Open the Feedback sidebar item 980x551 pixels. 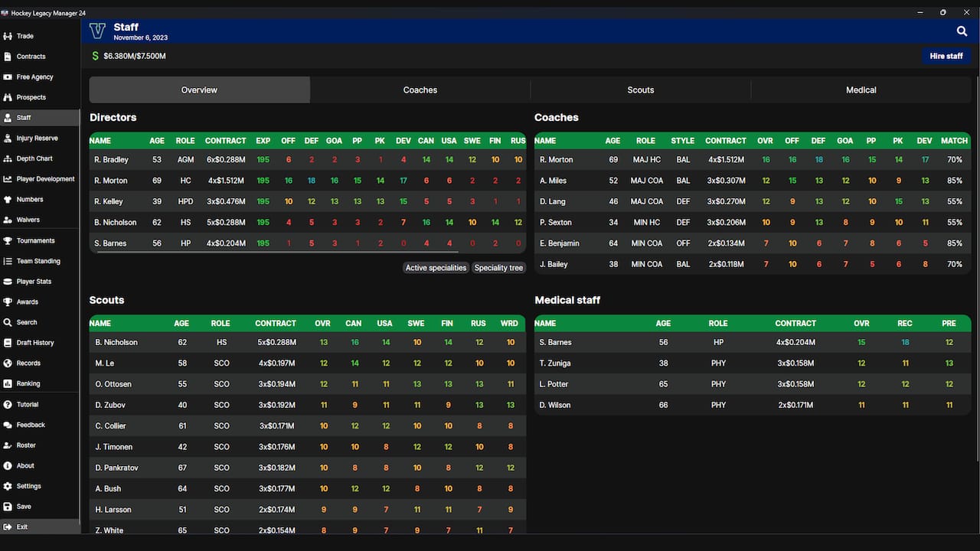point(40,425)
